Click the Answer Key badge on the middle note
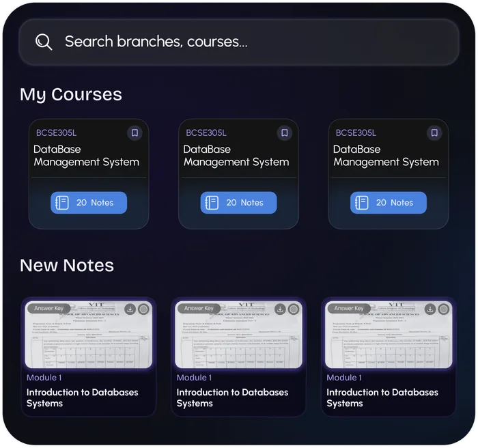The width and height of the screenshot is (478, 448). tap(199, 308)
